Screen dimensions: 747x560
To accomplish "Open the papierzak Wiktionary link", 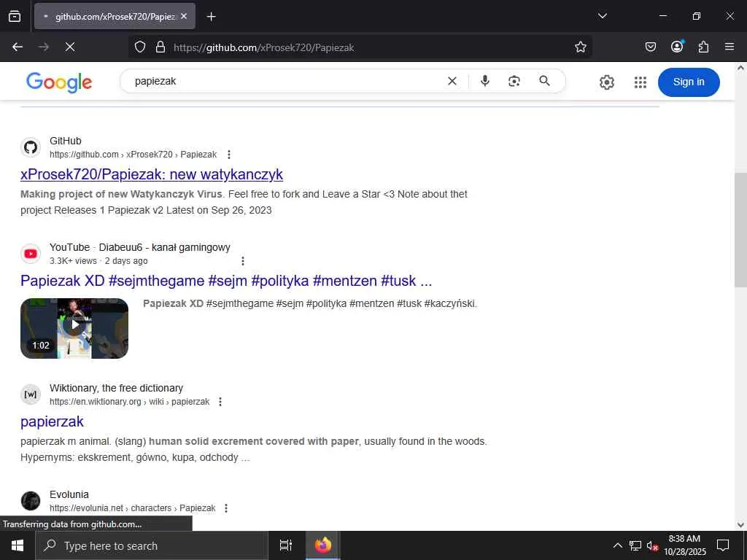I will tap(52, 421).
